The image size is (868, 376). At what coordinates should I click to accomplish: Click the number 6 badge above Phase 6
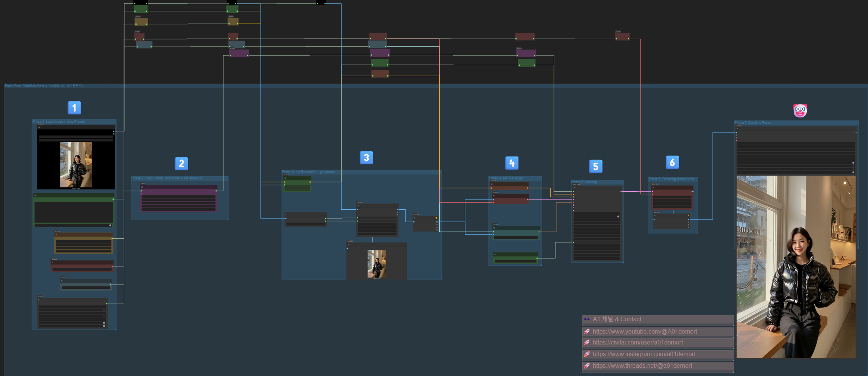672,162
